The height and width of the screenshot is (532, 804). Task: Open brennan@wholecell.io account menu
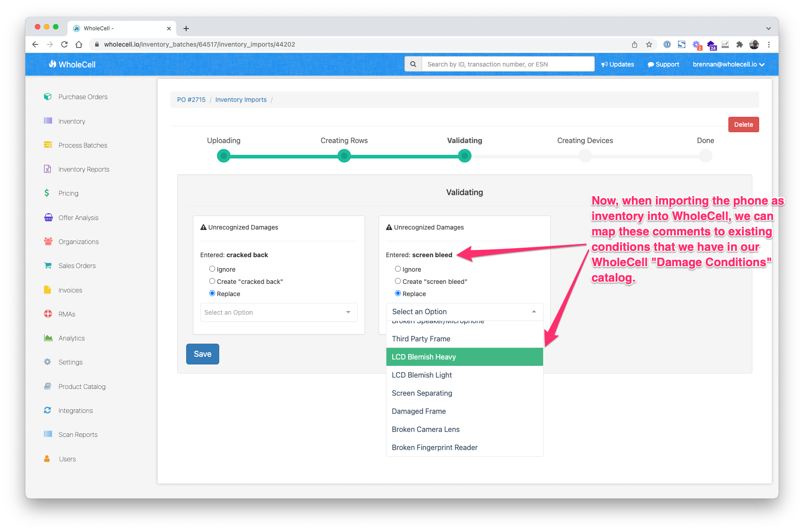pyautogui.click(x=728, y=64)
